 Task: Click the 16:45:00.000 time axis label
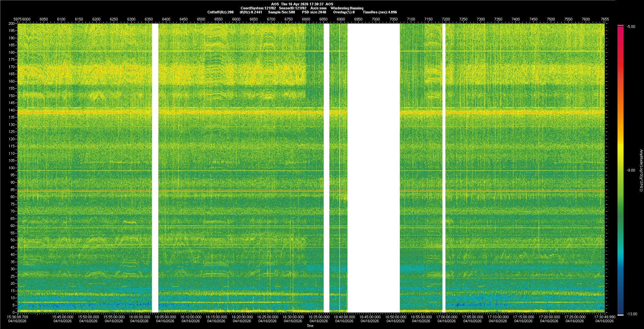[x=370, y=317]
